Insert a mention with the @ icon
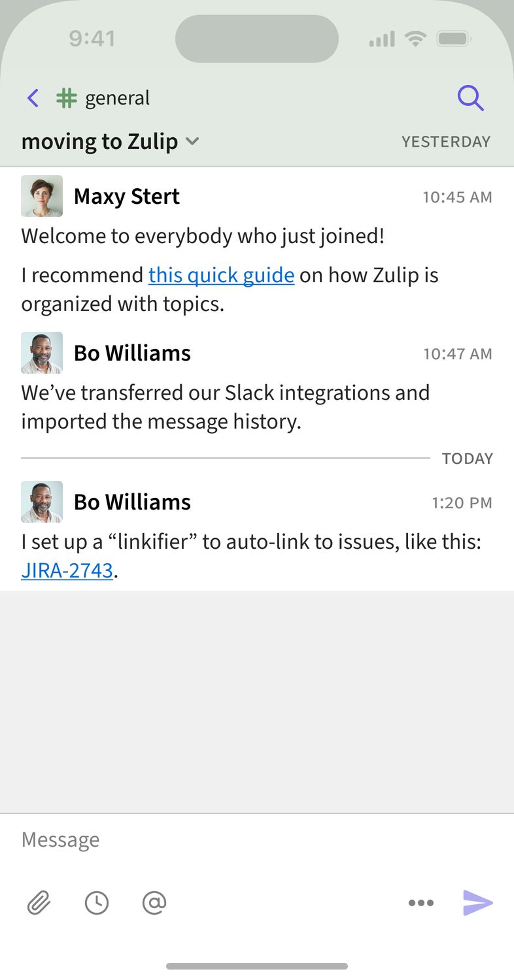 154,903
